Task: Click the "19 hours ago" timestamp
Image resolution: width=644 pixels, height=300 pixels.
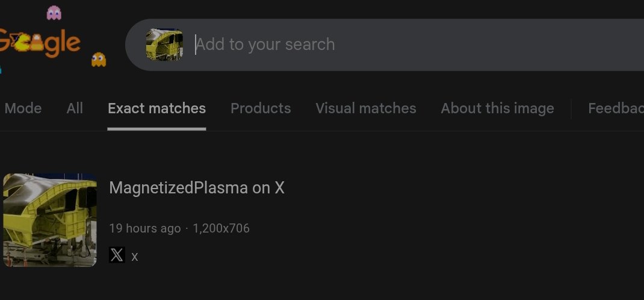Action: click(144, 228)
